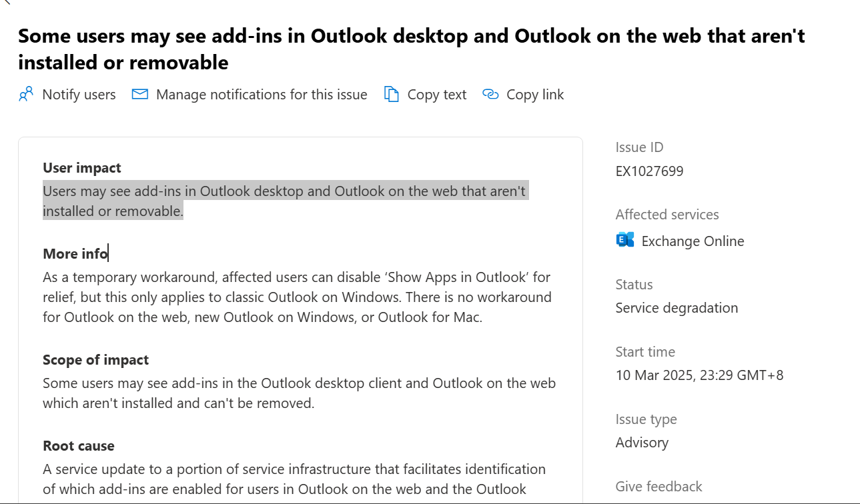
Task: Click the start time 10 Mar 2025 value
Action: tap(700, 375)
